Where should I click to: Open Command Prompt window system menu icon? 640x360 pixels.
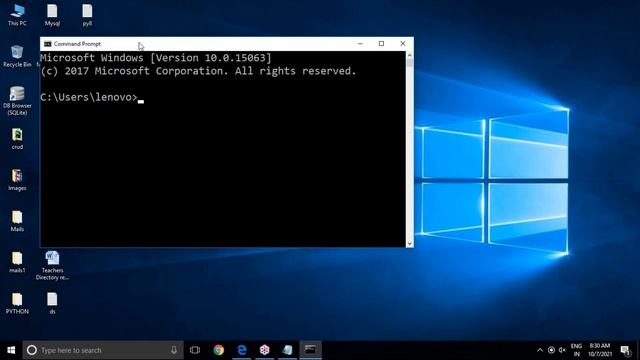48,44
